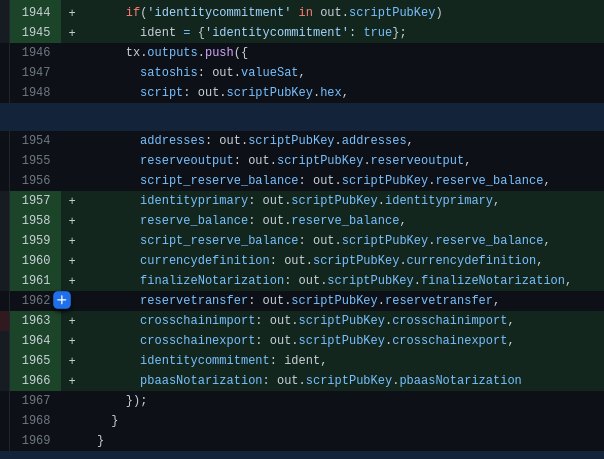
Task: Select line number 1961
Action: pyautogui.click(x=36, y=280)
